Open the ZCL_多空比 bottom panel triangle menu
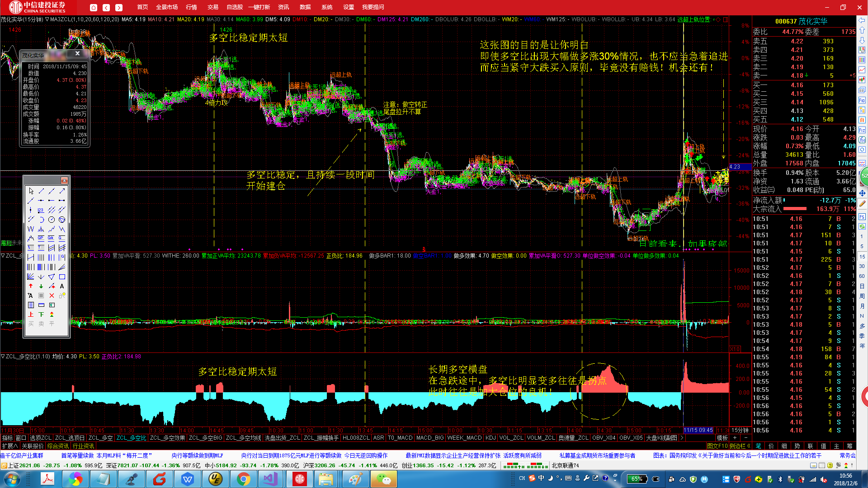Viewport: 868px width, 488px height. (3, 357)
